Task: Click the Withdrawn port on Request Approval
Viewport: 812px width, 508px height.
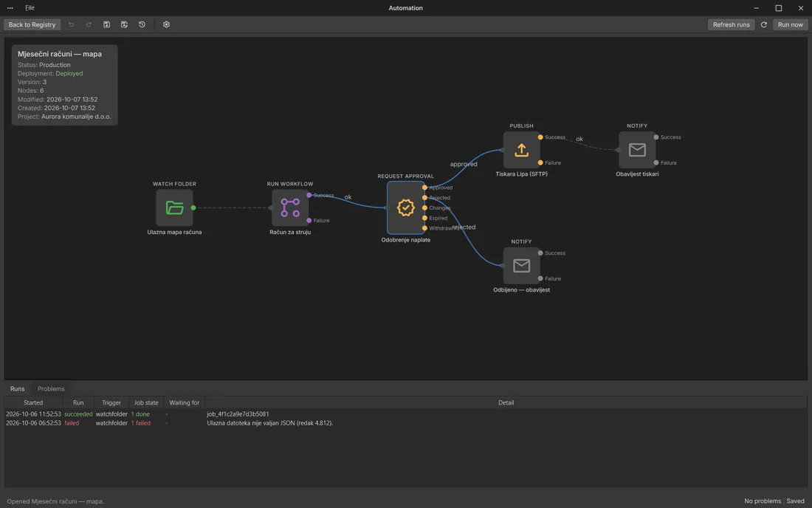Action: pyautogui.click(x=424, y=228)
